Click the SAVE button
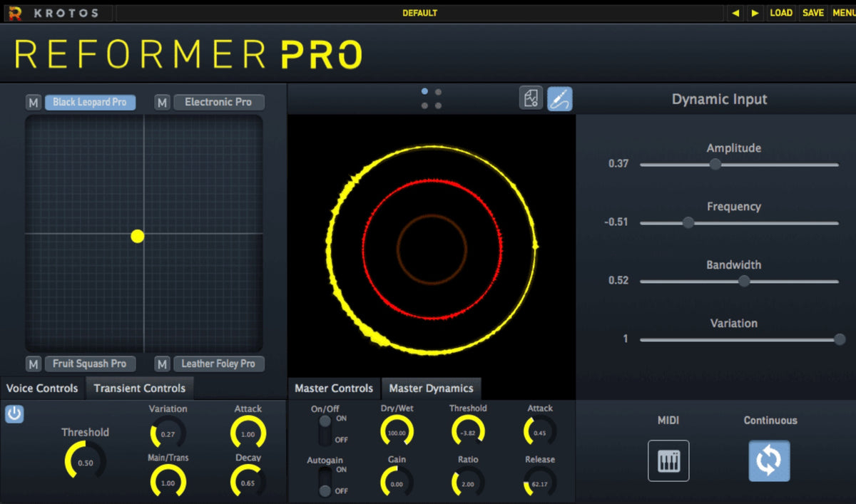The height and width of the screenshot is (504, 856). 812,12
